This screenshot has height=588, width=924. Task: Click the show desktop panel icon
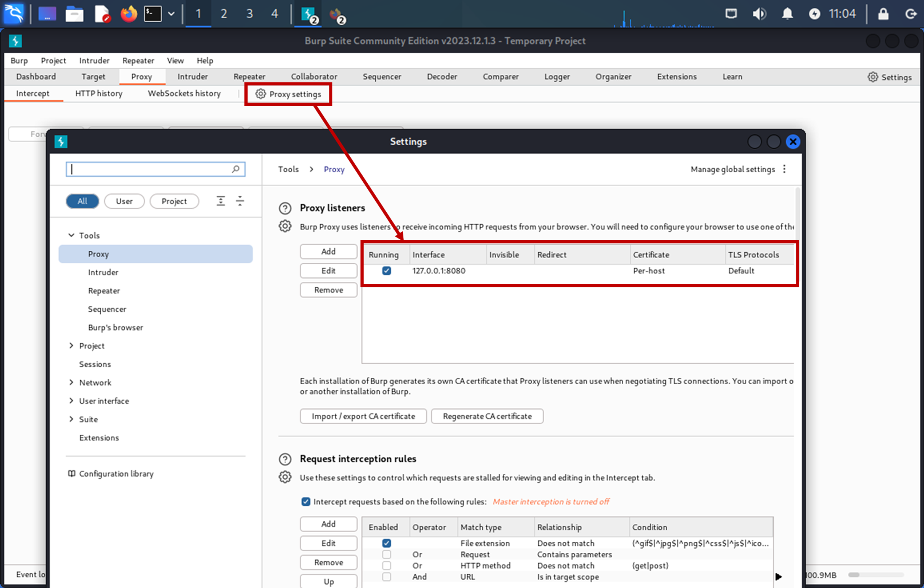pyautogui.click(x=47, y=14)
